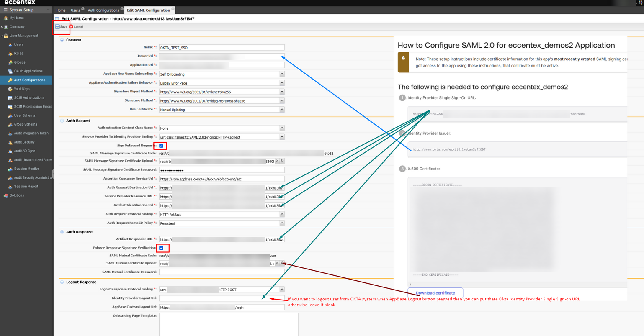The height and width of the screenshot is (336, 644).
Task: Open the Groups sidebar item
Action: pyautogui.click(x=20, y=62)
